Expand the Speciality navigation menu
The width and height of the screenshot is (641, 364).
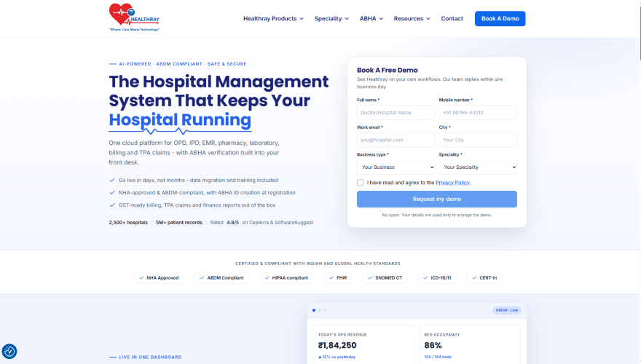click(x=331, y=18)
